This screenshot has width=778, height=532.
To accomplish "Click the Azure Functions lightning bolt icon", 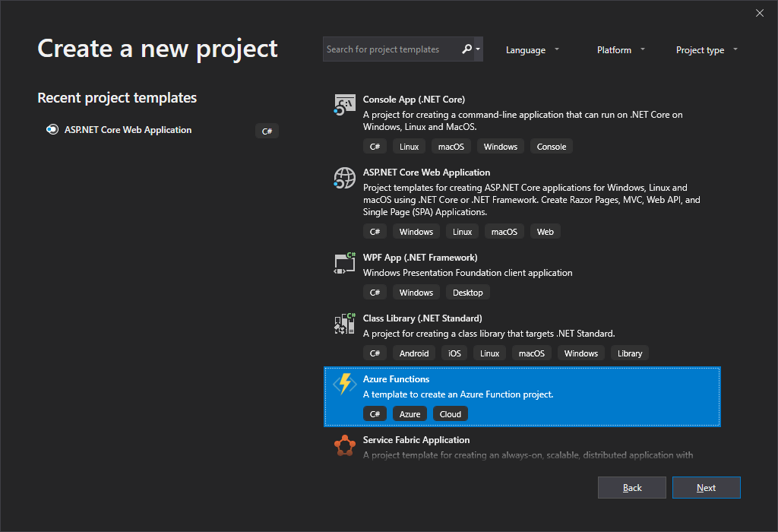I will 344,384.
